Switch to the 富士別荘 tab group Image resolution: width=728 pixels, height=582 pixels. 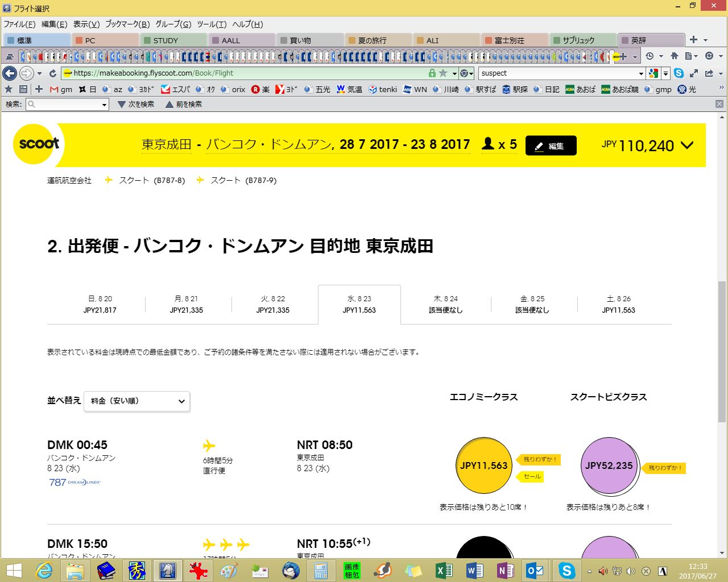(514, 40)
